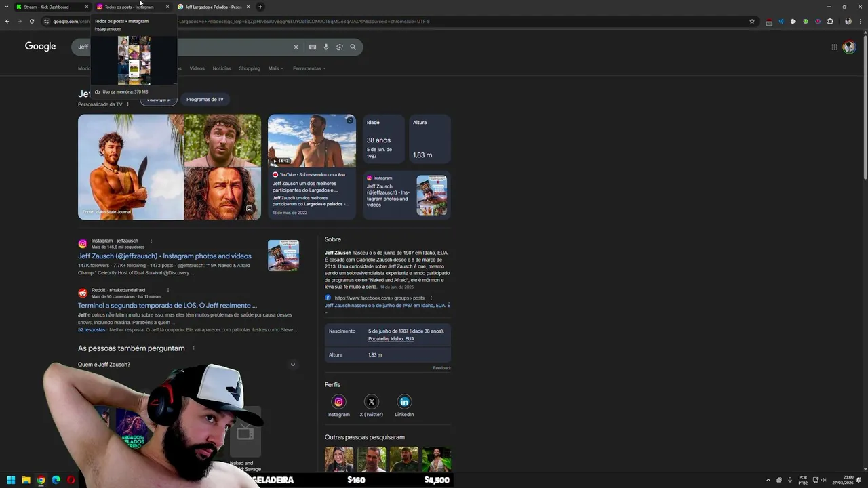This screenshot has height=488, width=868.
Task: Open the Opera browser taskbar icon
Action: 71,480
